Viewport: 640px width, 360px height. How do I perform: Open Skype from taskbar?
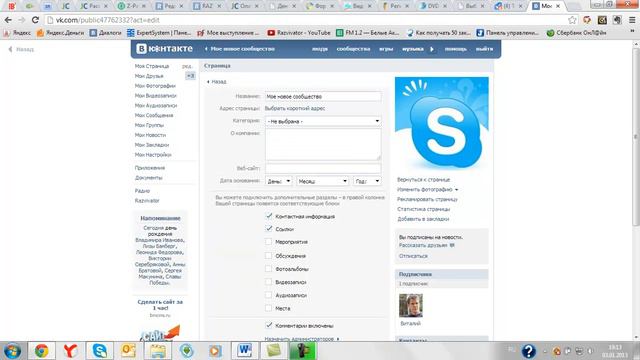click(x=100, y=351)
